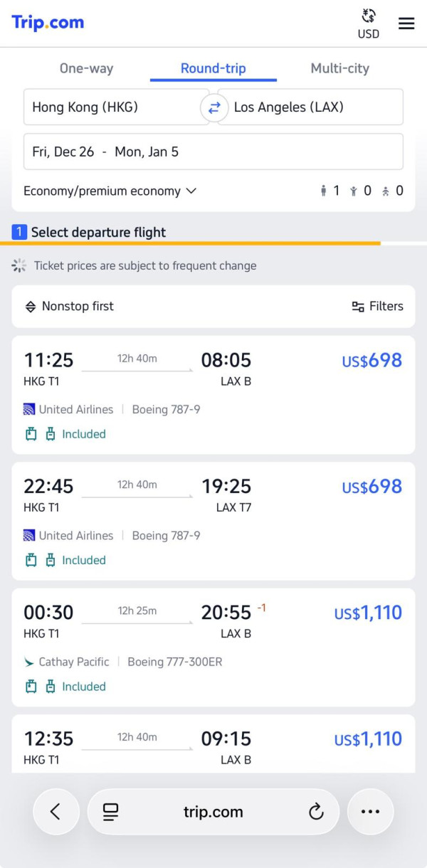Open the USD currency switcher

click(369, 23)
